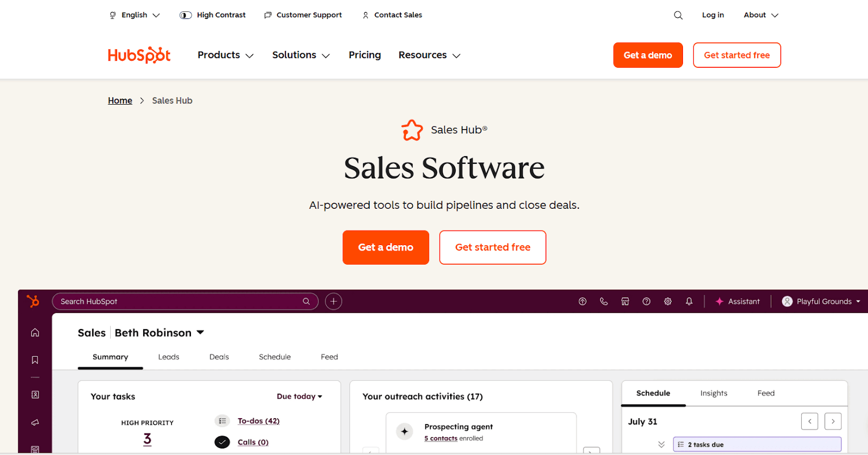Viewport: 868px width, 455px height.
Task: Click the hero Get a demo button
Action: [x=386, y=247]
